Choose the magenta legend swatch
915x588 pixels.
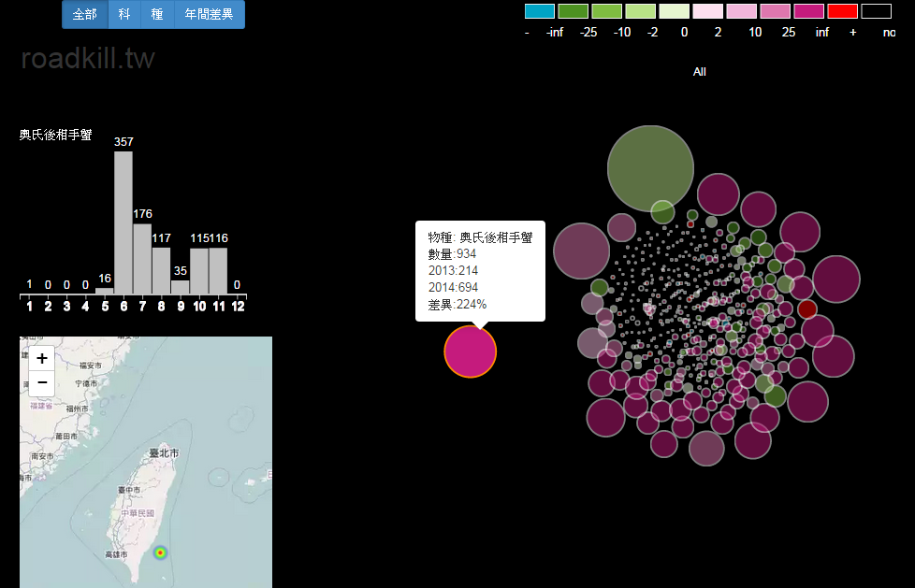pyautogui.click(x=808, y=11)
